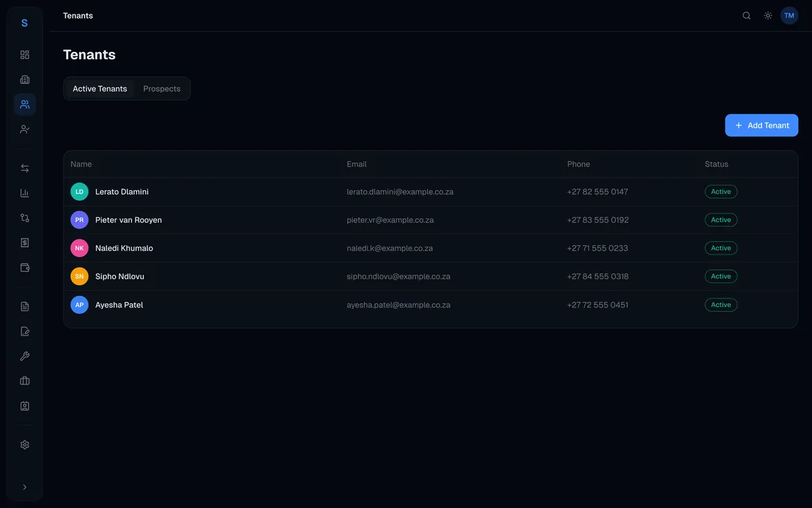
Task: Open the TM user profile avatar
Action: tap(789, 15)
